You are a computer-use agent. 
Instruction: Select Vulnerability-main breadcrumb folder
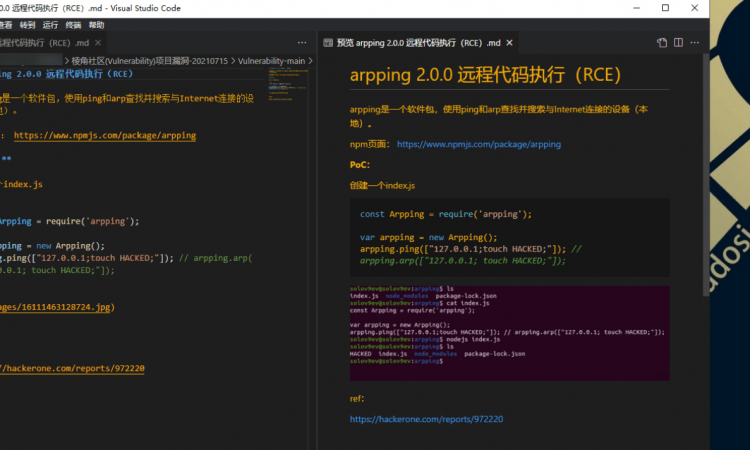click(x=271, y=61)
